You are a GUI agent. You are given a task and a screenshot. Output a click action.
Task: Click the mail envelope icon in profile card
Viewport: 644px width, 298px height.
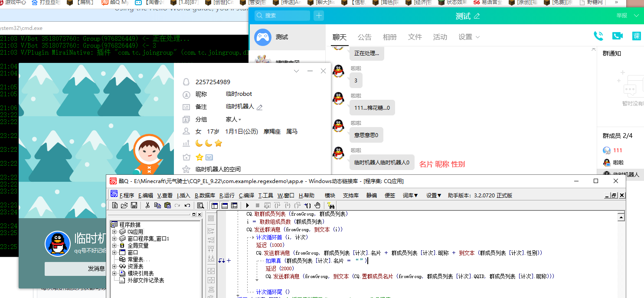[209, 157]
